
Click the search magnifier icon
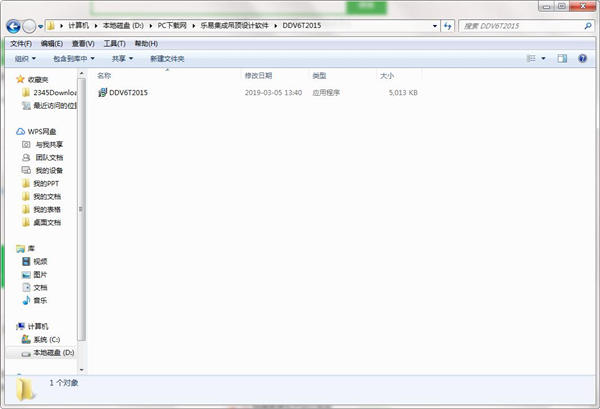point(588,26)
